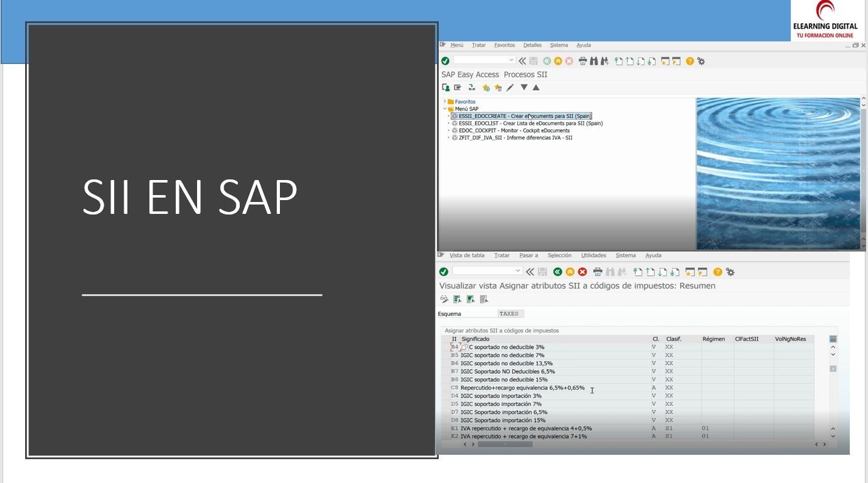
Task: Select ESSII_EDOCLIST - Crear Lista de eDocuments
Action: (x=527, y=124)
